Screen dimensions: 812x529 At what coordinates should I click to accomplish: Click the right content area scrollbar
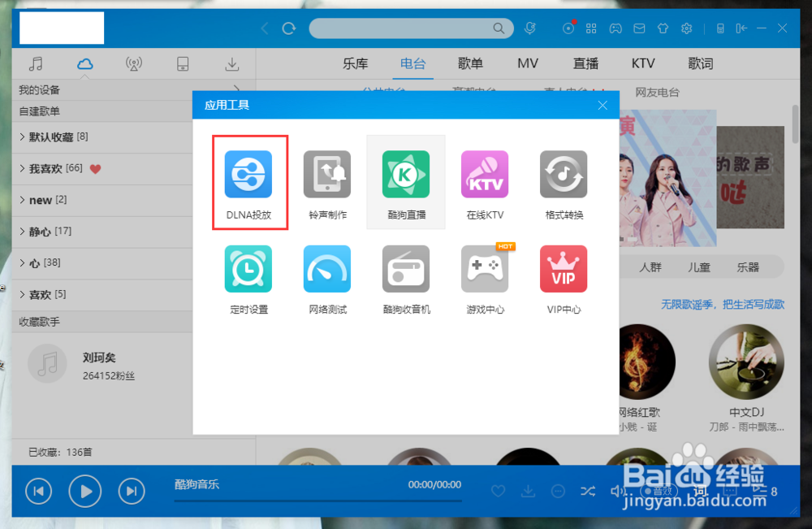pos(796,124)
